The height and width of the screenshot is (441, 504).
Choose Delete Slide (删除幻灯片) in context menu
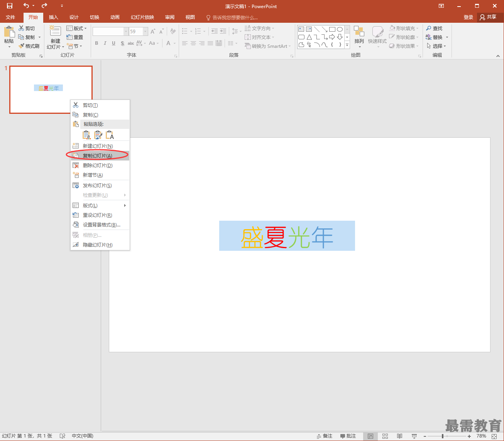[100, 165]
